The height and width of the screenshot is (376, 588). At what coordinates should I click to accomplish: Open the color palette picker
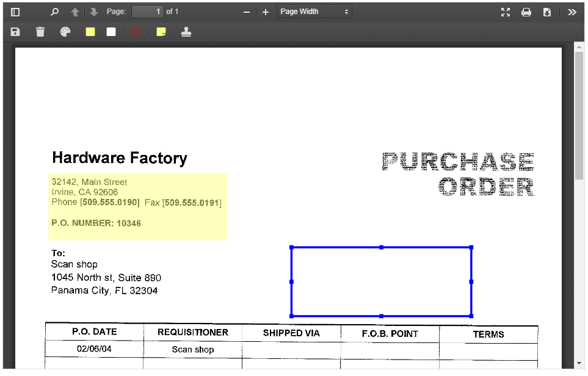click(65, 32)
